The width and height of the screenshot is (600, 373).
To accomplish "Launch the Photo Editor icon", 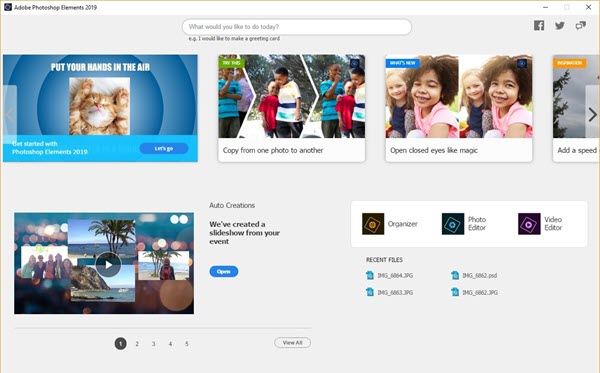I will [x=453, y=224].
